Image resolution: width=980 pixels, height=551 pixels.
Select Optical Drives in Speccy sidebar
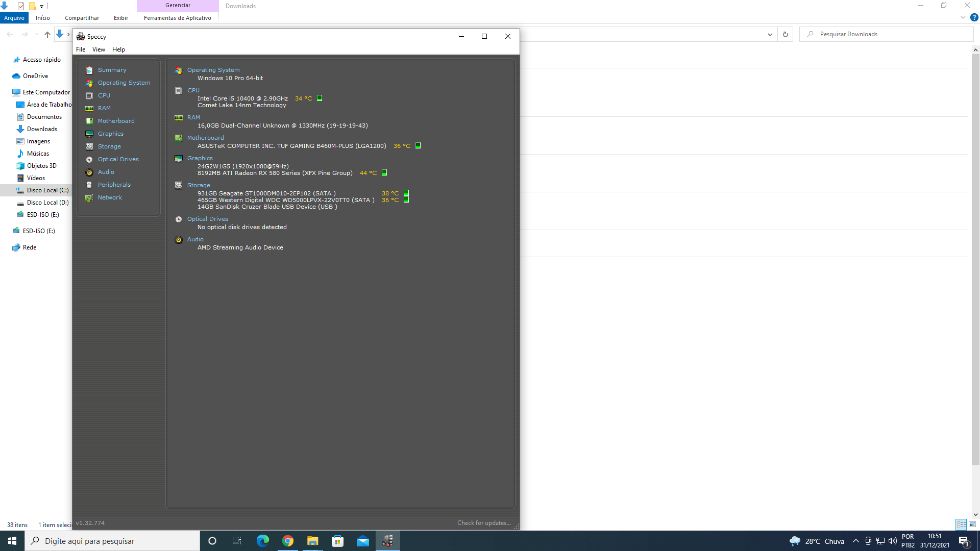coord(118,159)
